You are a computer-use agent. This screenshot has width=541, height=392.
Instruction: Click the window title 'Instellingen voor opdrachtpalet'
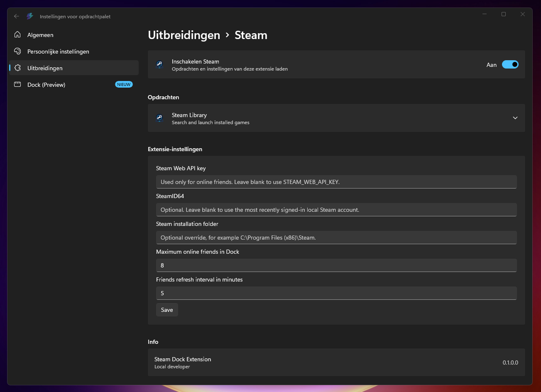point(75,17)
